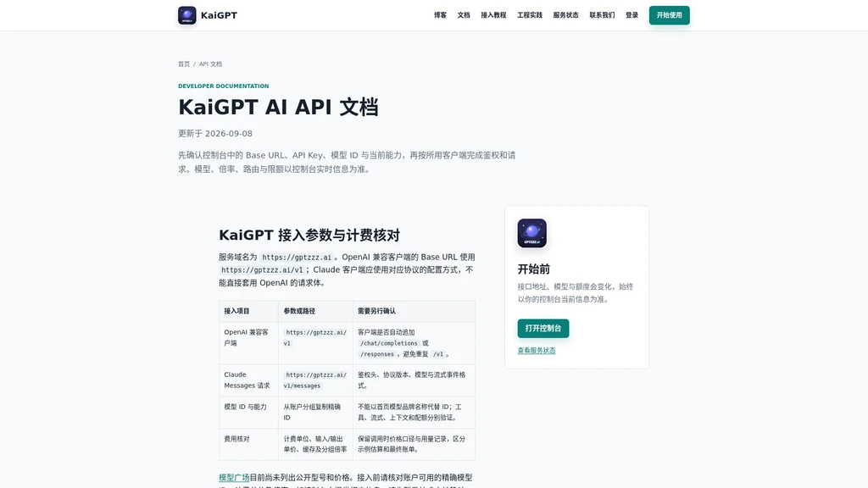This screenshot has width=868, height=488.
Task: Click the https://gptzzz.ai/v1/messages table cell
Action: [x=315, y=380]
